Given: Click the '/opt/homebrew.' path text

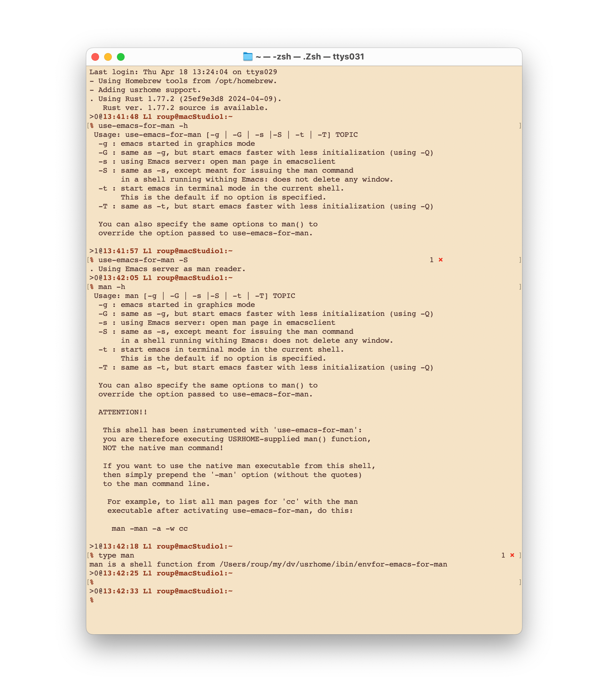Looking at the screenshot, I should (x=246, y=81).
